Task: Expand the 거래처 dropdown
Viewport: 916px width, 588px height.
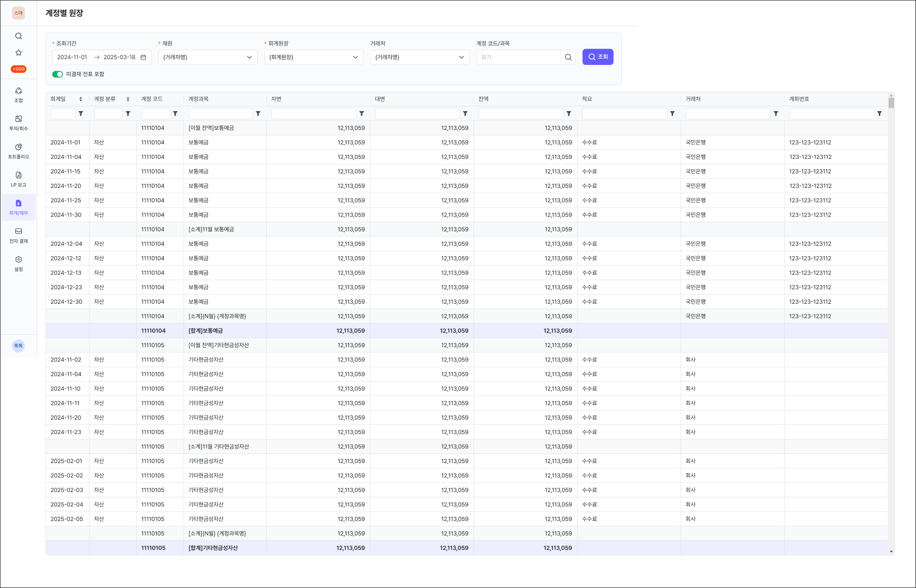Action: [x=419, y=57]
